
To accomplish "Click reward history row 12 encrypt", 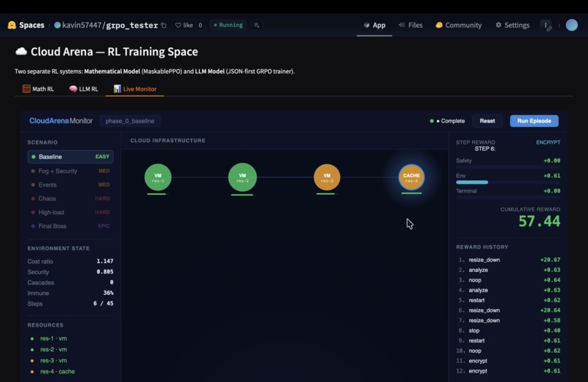I will click(509, 371).
